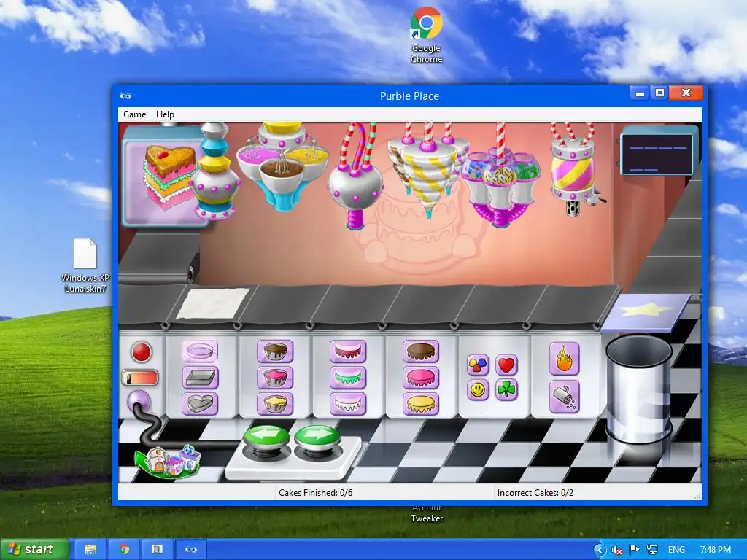
Task: Open the Help menu
Action: point(166,114)
